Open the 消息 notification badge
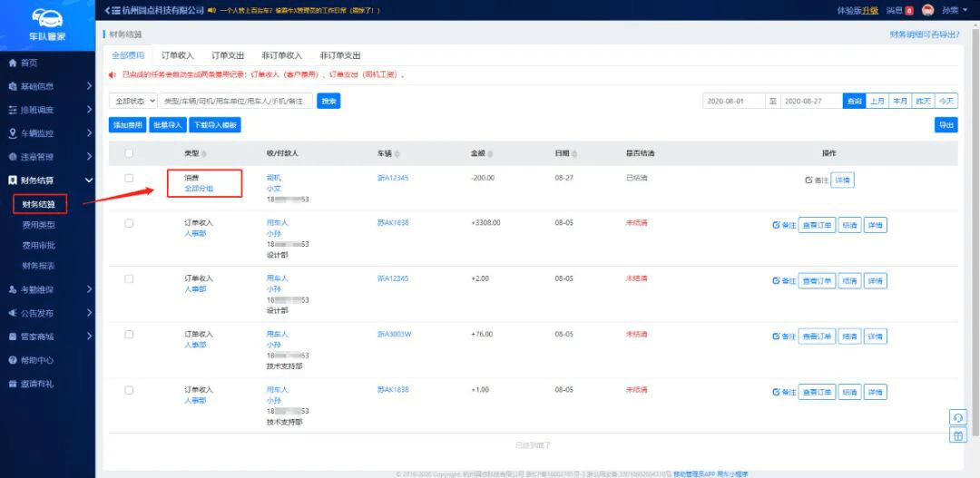980x478 pixels. (908, 11)
